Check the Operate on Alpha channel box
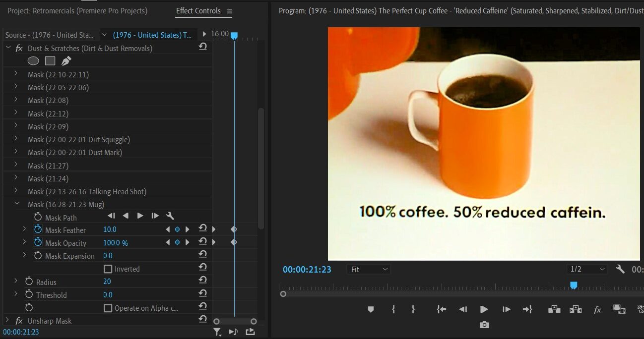The width and height of the screenshot is (644, 339). point(108,308)
